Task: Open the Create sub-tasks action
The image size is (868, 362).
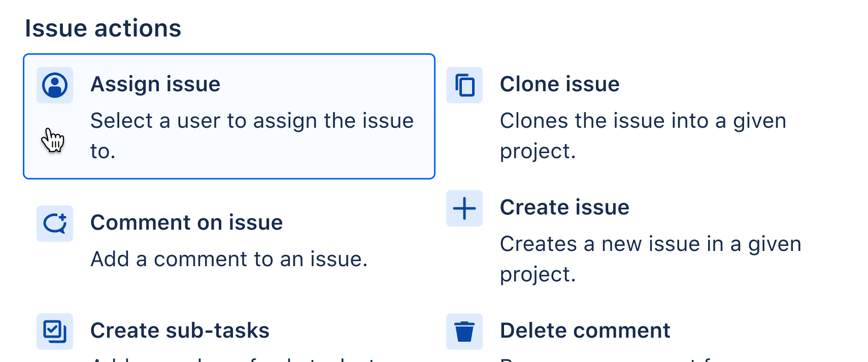Action: pyautogui.click(x=180, y=330)
